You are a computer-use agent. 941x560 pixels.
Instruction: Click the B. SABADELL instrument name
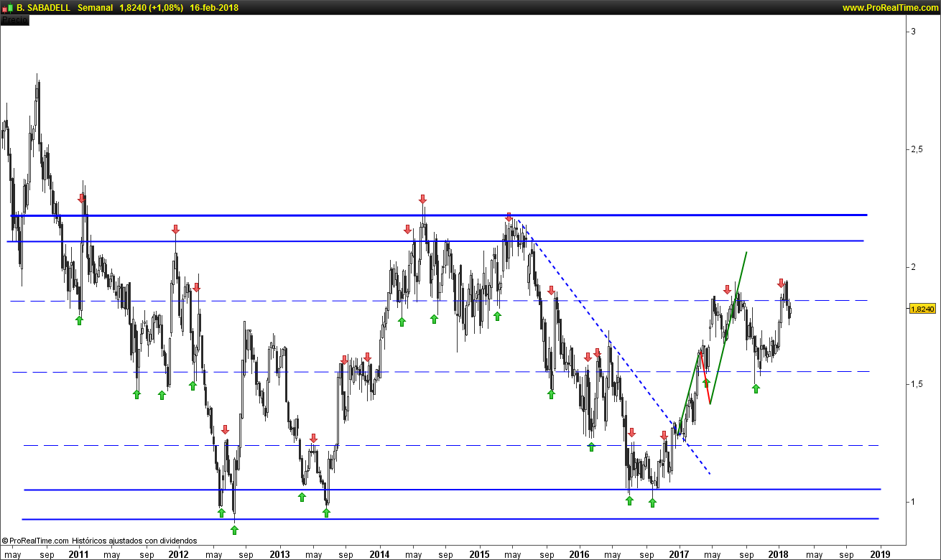[x=44, y=8]
